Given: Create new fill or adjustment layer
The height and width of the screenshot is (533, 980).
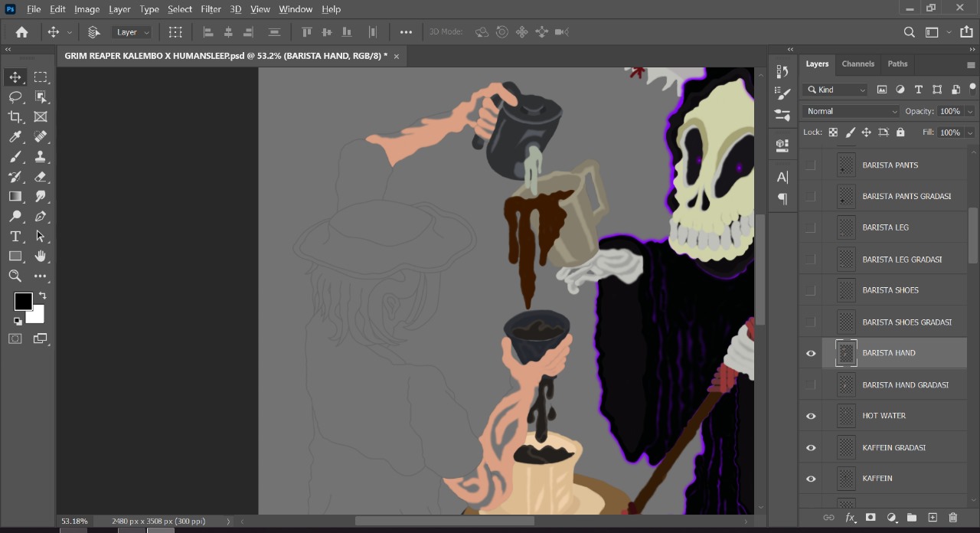Looking at the screenshot, I should [891, 518].
